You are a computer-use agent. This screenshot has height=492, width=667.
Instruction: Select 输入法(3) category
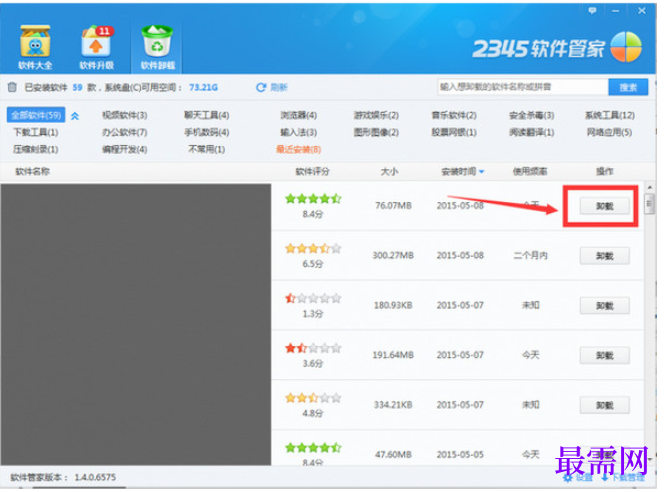(x=299, y=132)
